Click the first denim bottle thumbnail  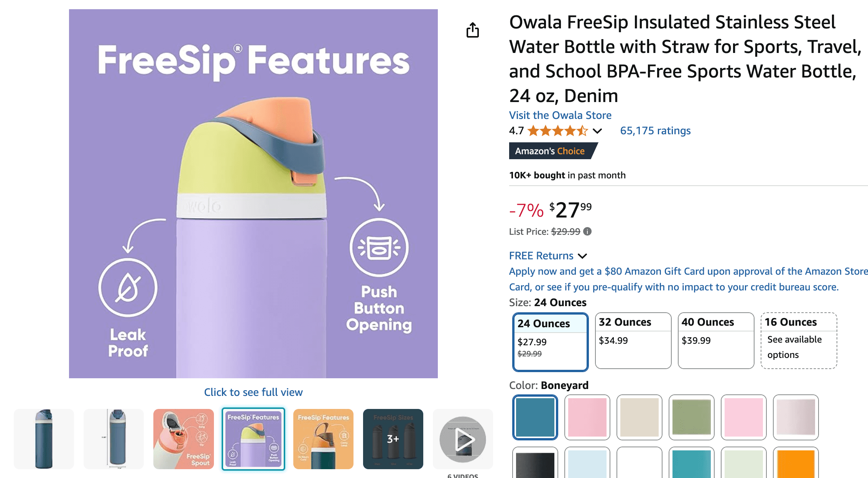[44, 439]
